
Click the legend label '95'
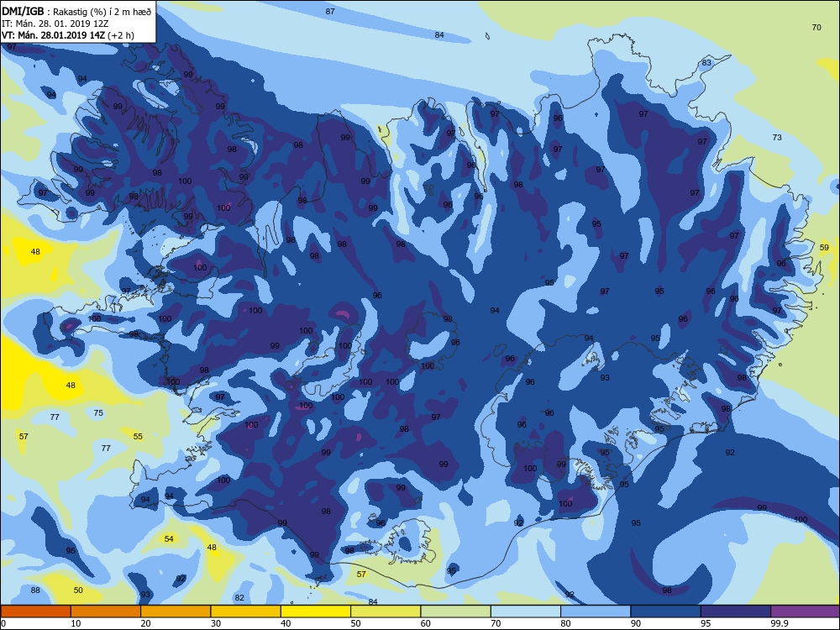coord(706,623)
